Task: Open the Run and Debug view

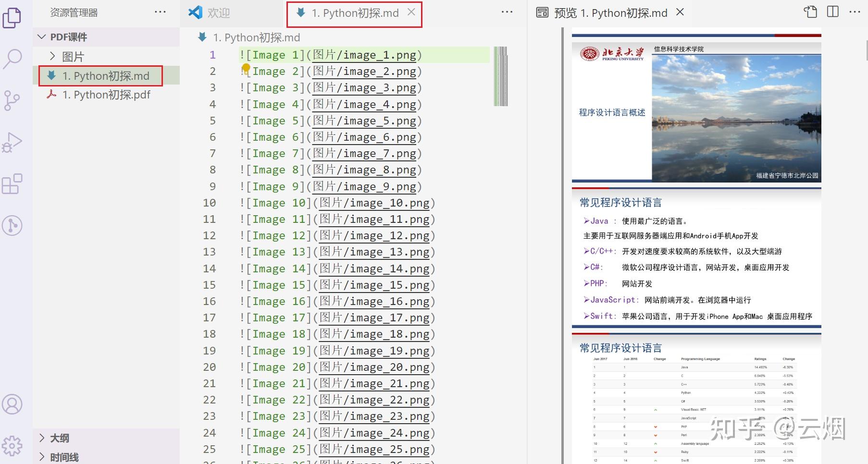Action: pyautogui.click(x=13, y=142)
